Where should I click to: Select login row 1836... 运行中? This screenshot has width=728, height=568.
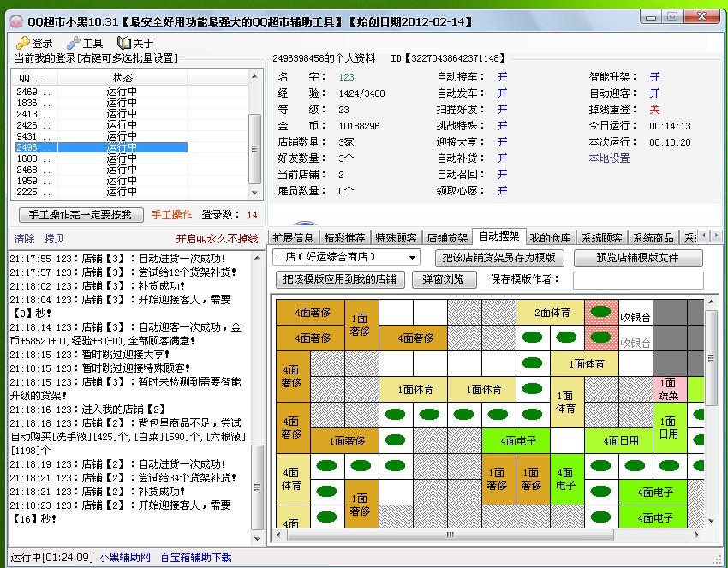[x=130, y=103]
